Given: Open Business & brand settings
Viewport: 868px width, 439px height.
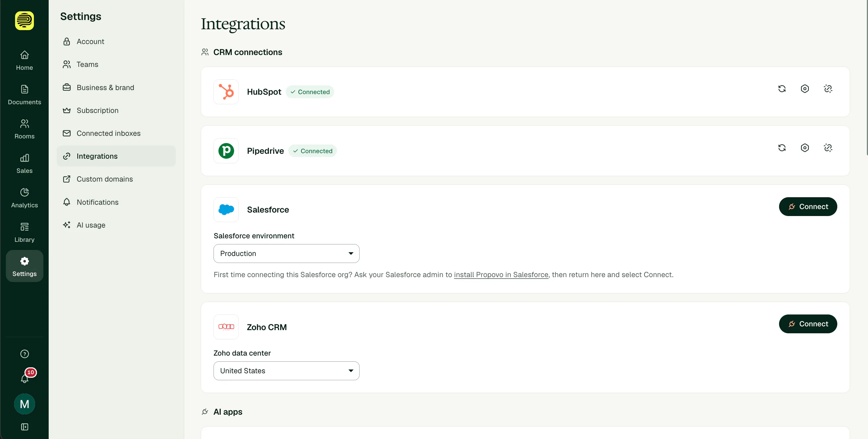Looking at the screenshot, I should (x=116, y=87).
